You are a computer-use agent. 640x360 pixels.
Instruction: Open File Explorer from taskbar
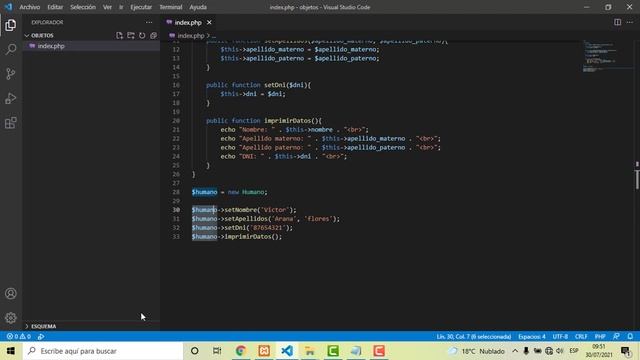tap(310, 351)
